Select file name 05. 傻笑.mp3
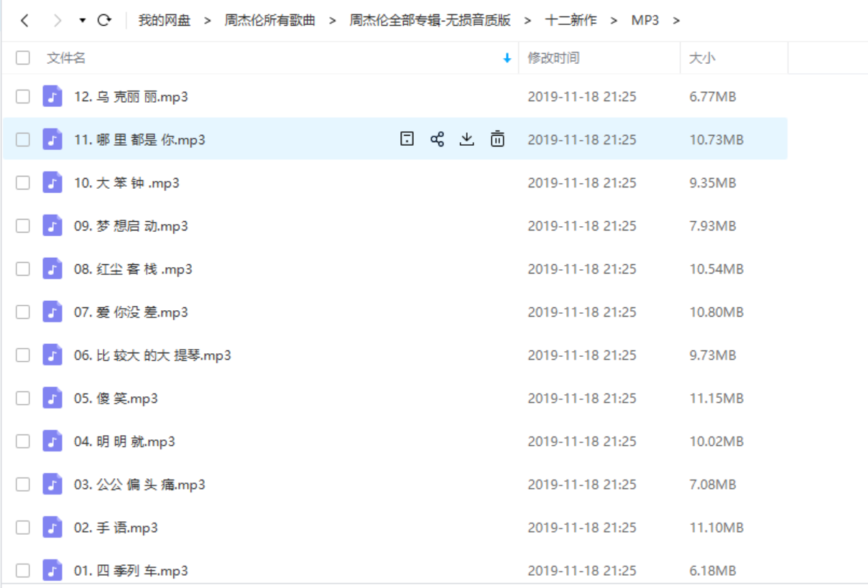 (116, 398)
